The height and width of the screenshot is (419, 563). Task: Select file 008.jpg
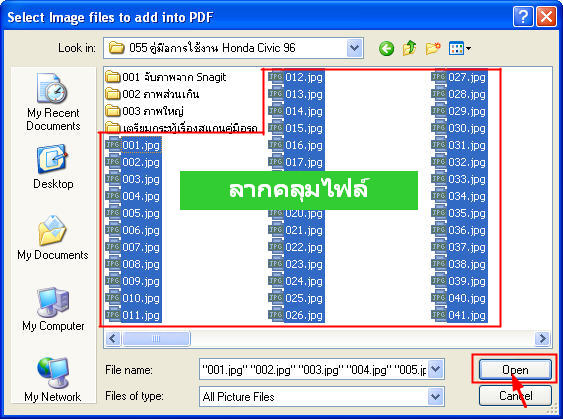pos(133,264)
